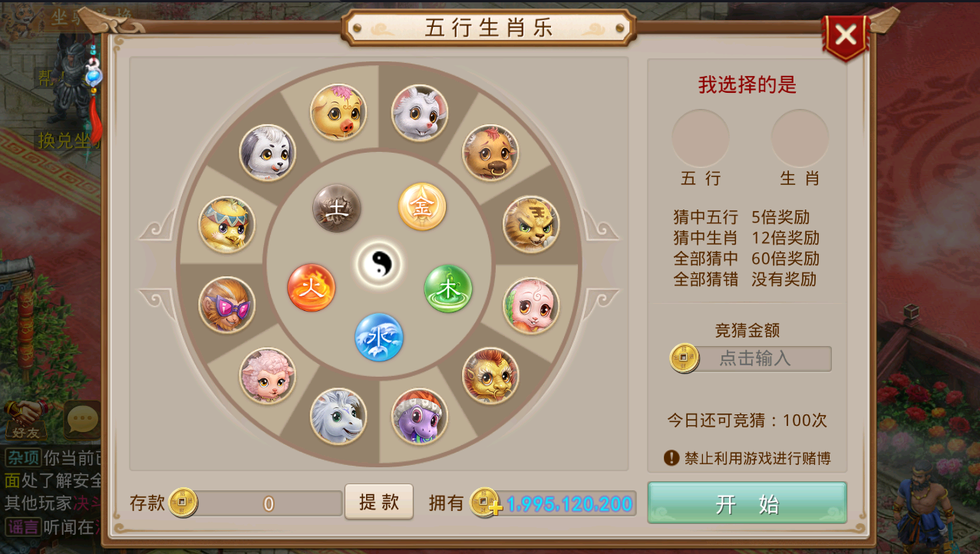Pick the tiger zodiac icon
This screenshot has height=554, width=980.
(x=531, y=224)
